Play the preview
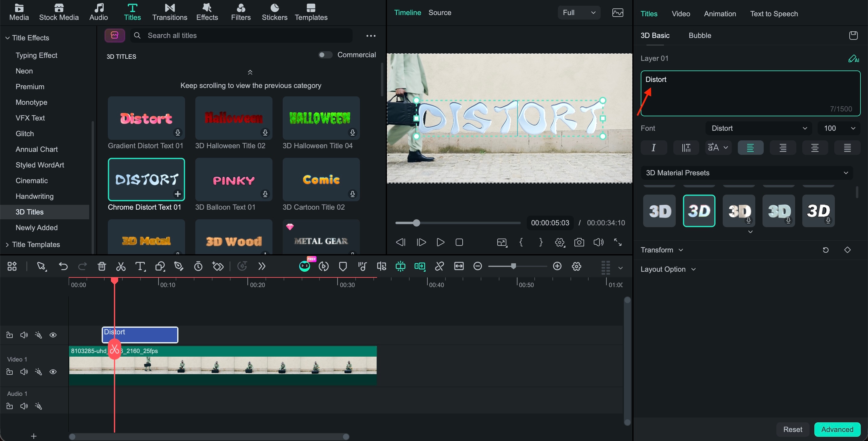 click(x=440, y=242)
